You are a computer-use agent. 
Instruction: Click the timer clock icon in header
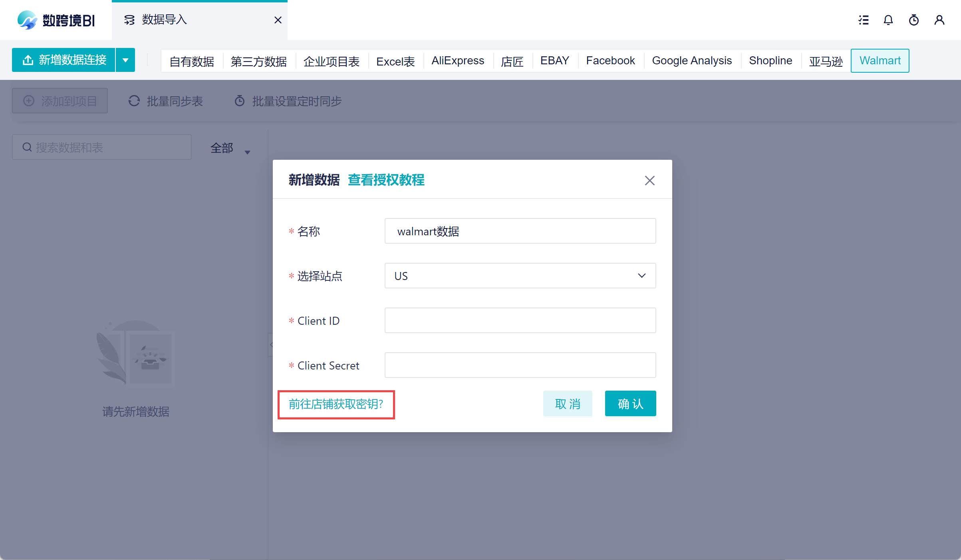[x=914, y=20]
